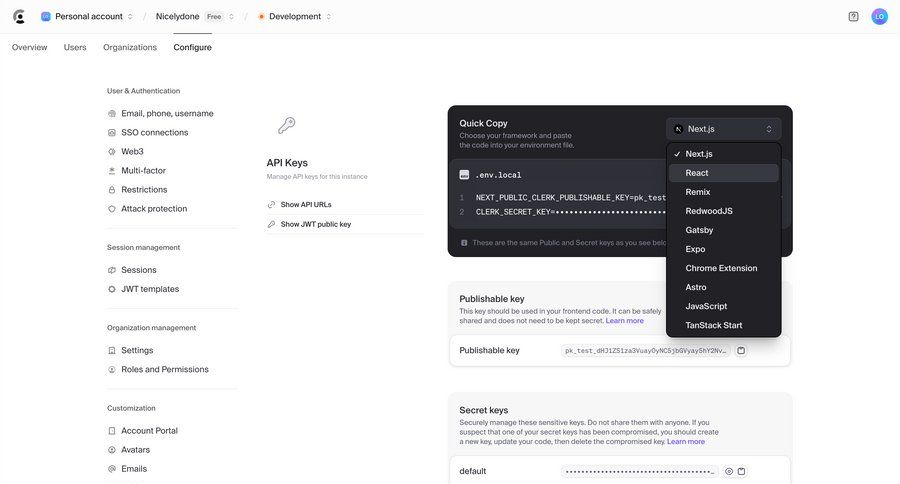Click the masked default secret key field

(640, 471)
